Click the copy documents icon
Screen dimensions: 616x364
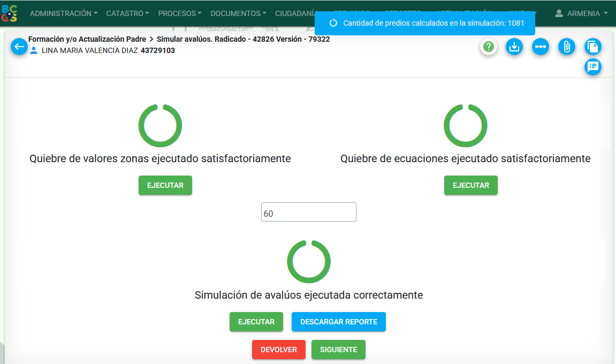[x=593, y=47]
